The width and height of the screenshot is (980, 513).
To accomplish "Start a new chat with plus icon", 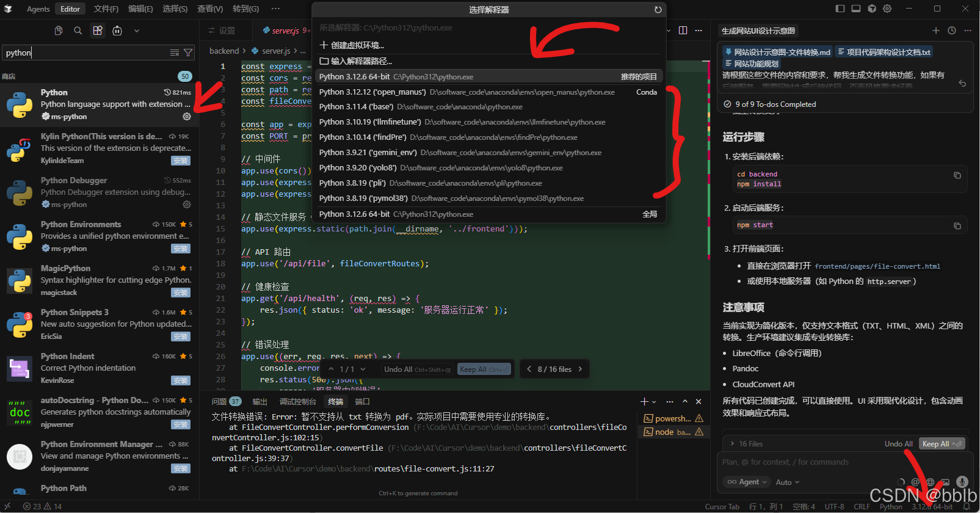I will click(936, 31).
